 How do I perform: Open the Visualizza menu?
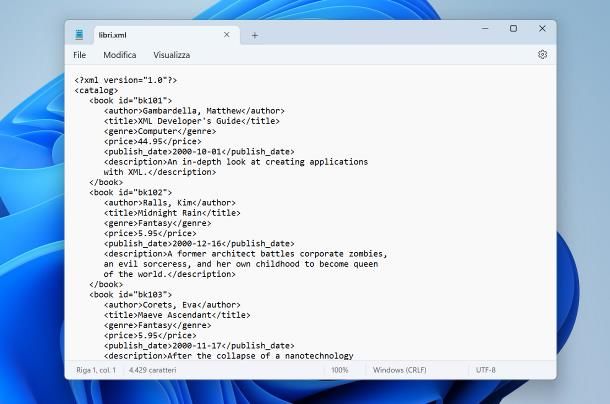click(172, 55)
